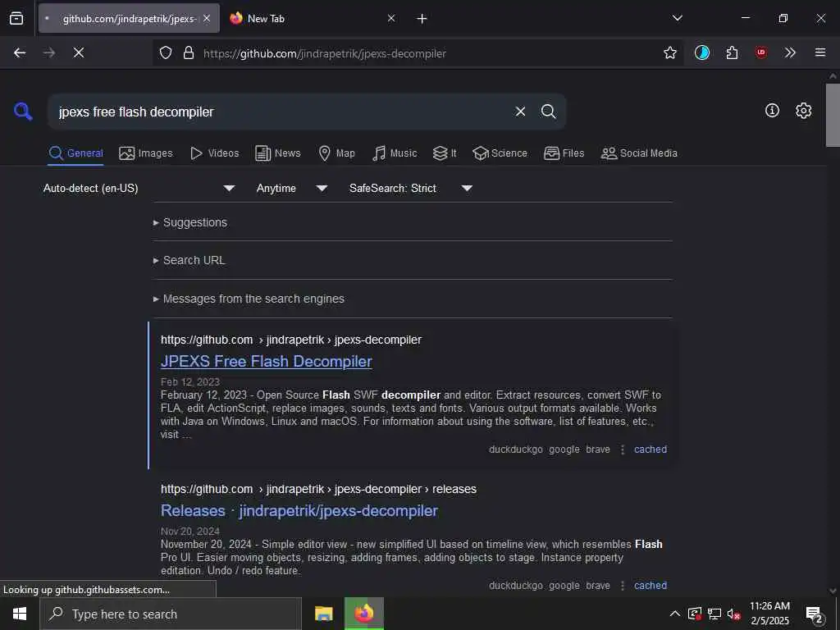Viewport: 840px width, 630px height.
Task: Click Windows taskbar search box
Action: (x=171, y=614)
